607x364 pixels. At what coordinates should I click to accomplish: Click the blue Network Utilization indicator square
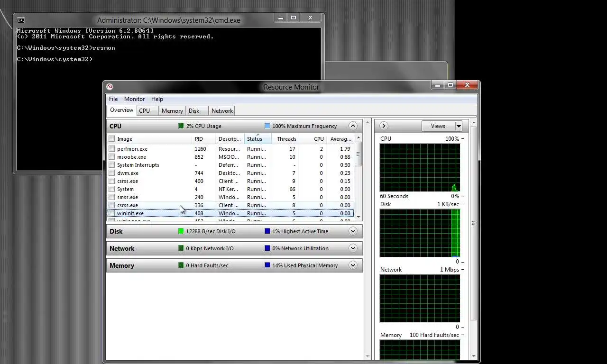267,248
